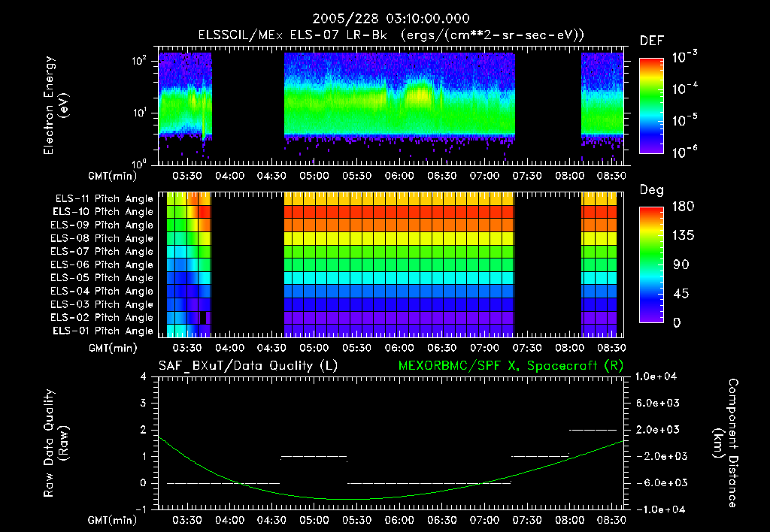Select the ELS-08 Pitch Angle row label
Image resolution: width=770 pixels, height=532 pixels.
click(x=102, y=238)
